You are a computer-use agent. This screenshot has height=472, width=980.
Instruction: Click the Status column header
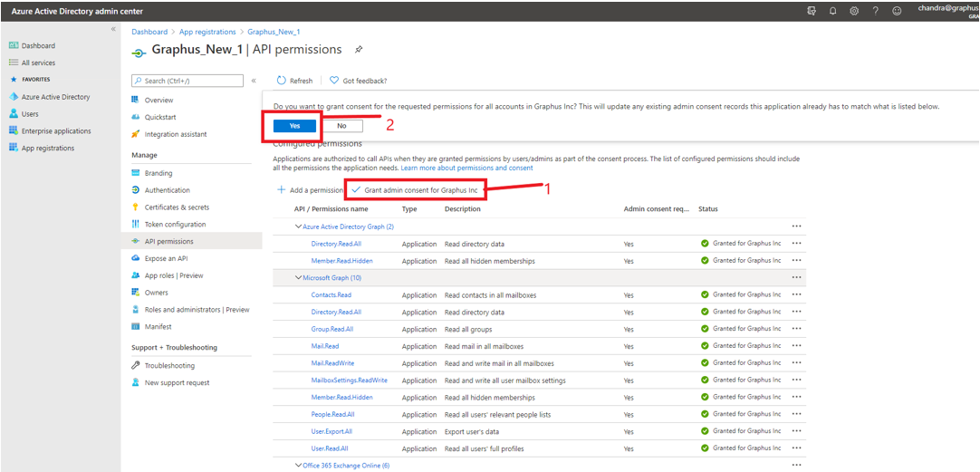coord(708,208)
